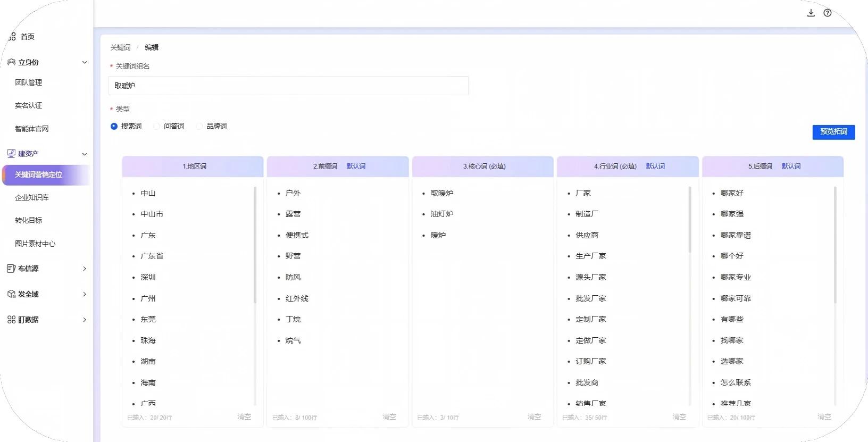
Task: Collapse the 建资产 section chevron
Action: 85,154
